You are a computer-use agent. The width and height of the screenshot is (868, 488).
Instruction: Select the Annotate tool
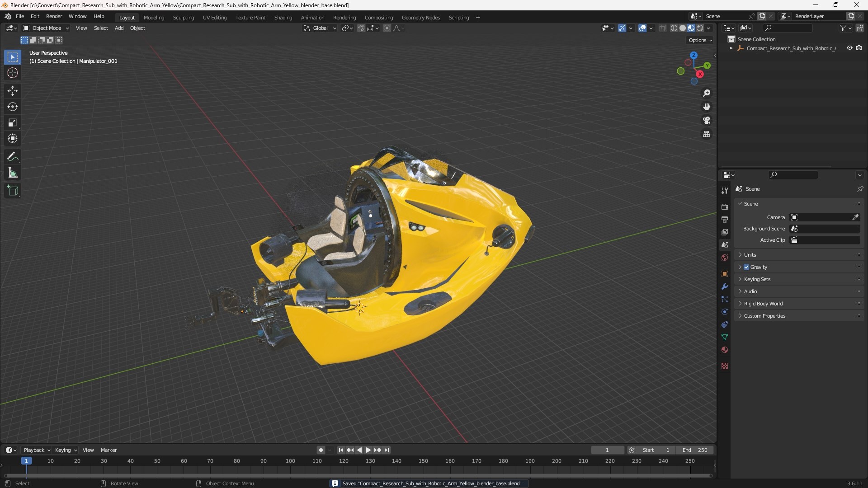13,157
